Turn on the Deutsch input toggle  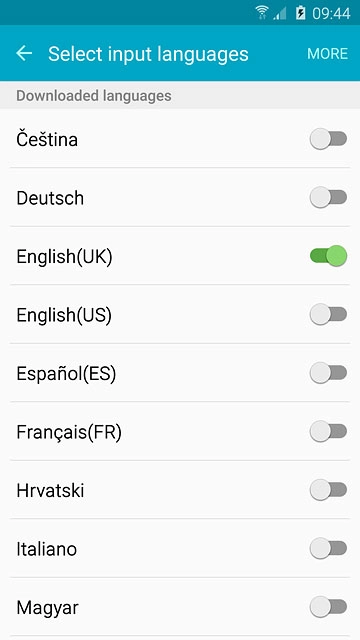(328, 198)
